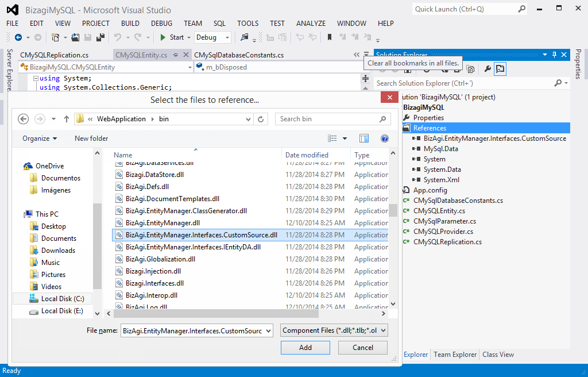This screenshot has height=377, width=588.
Task: Open the Organize menu in dialog
Action: 40,139
